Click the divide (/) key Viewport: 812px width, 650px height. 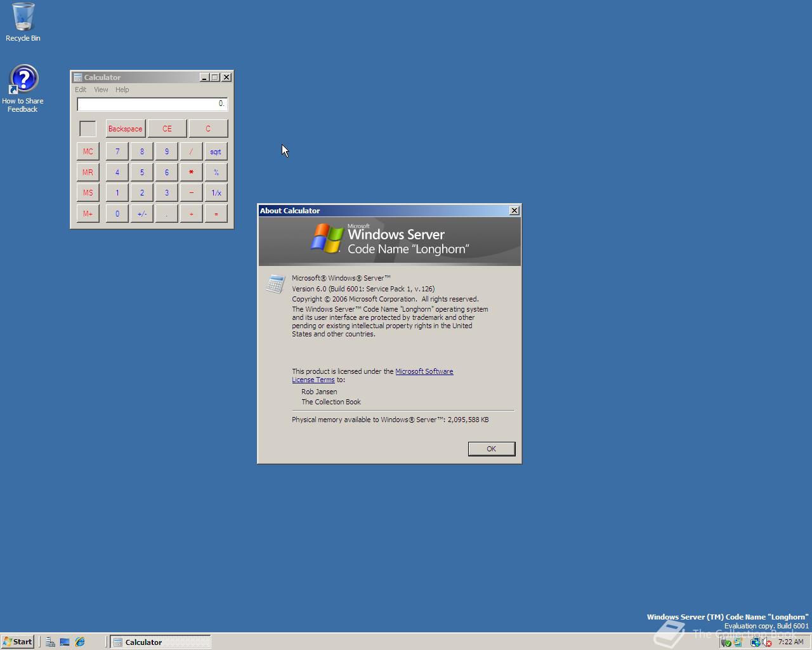191,152
